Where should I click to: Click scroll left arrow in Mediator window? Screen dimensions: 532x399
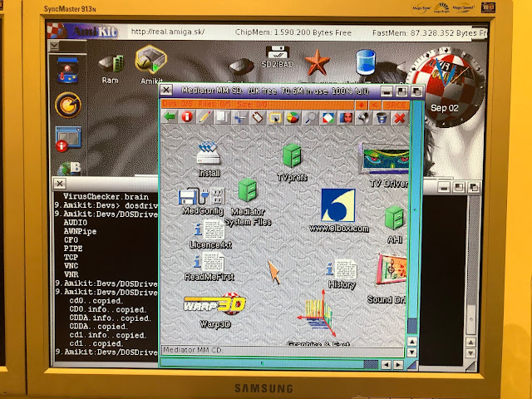pos(386,365)
